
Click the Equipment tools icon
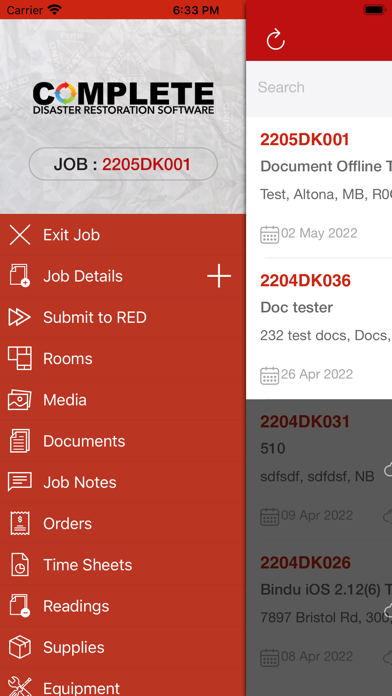[x=20, y=686]
